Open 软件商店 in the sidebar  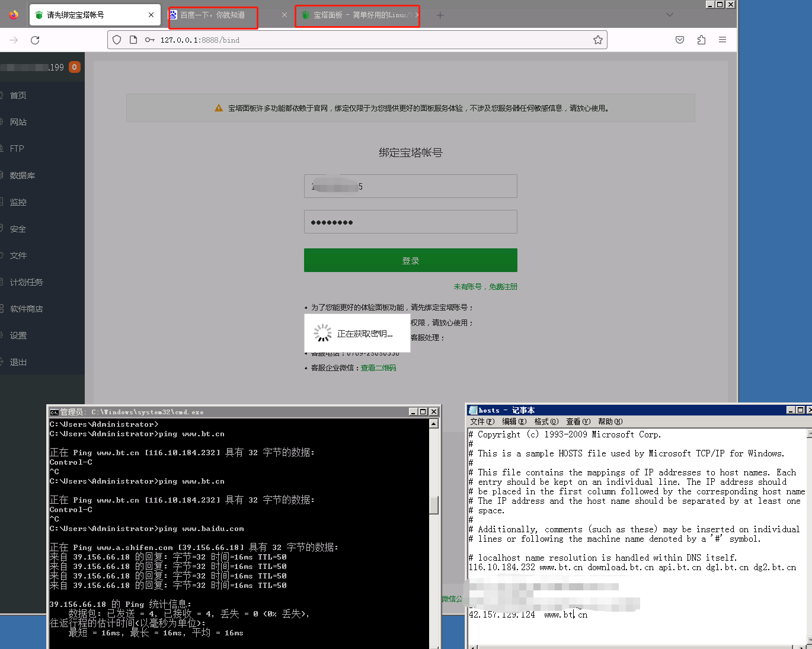click(x=26, y=309)
